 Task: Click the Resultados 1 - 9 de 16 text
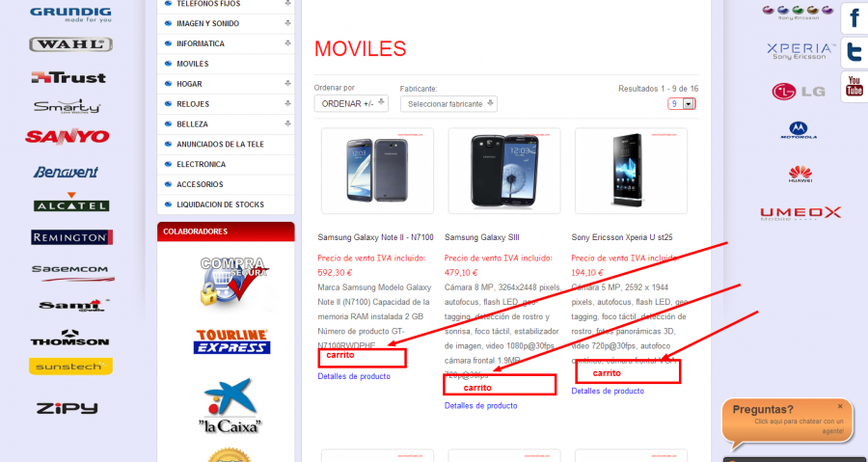click(658, 88)
